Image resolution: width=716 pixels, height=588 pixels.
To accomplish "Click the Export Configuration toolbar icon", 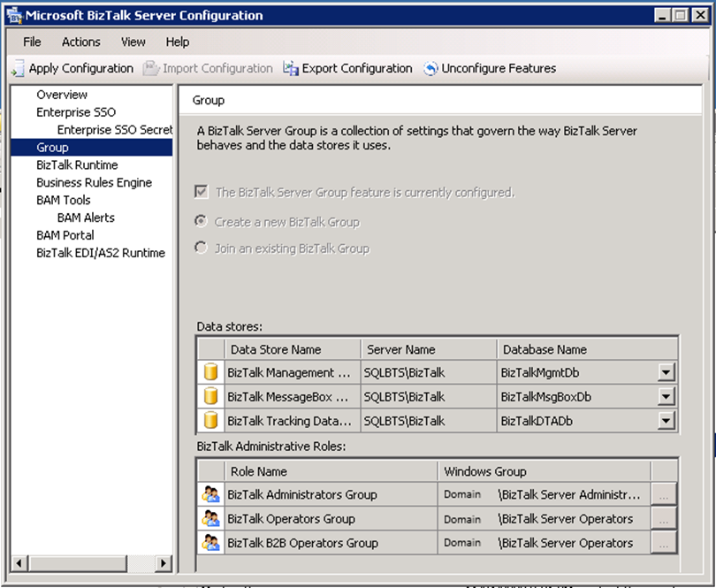I will coord(291,69).
